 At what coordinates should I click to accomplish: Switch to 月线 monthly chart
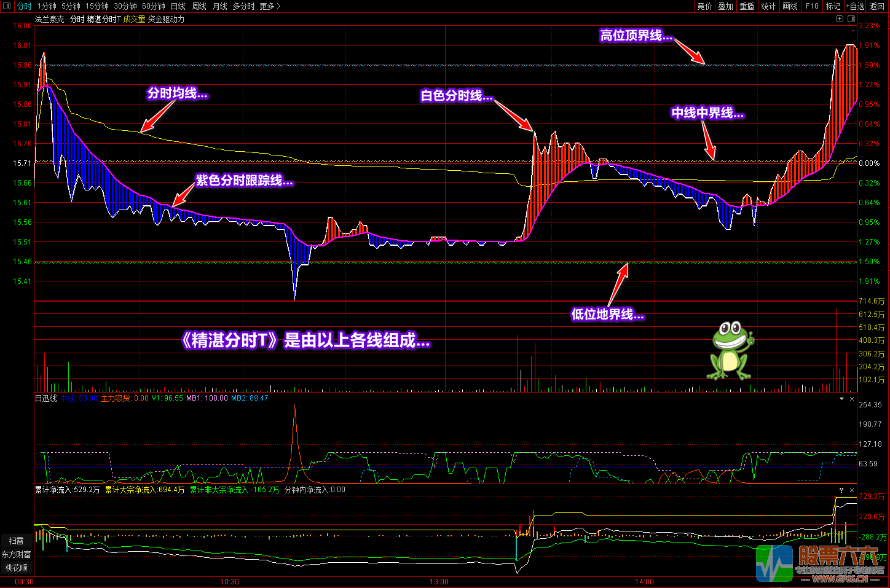219,6
